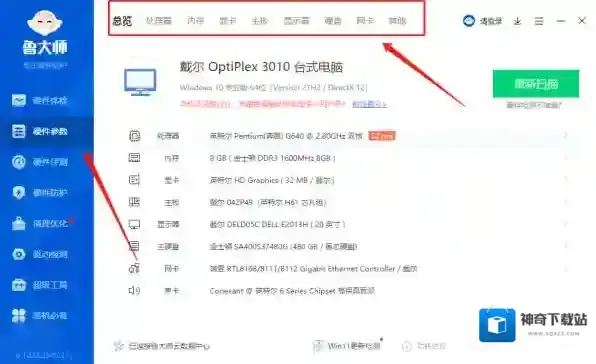The height and width of the screenshot is (364, 596).
Task: Click the 请登录 login avatar
Action: tap(469, 21)
